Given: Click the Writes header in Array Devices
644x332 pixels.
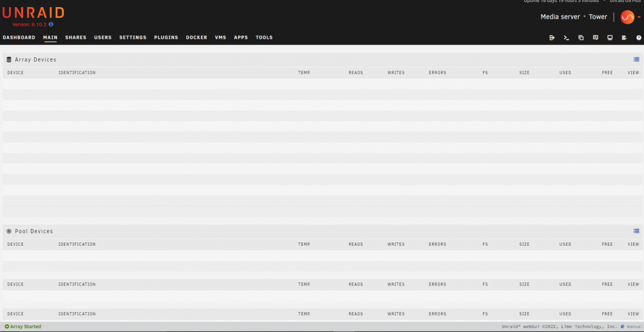Looking at the screenshot, I should click(396, 73).
